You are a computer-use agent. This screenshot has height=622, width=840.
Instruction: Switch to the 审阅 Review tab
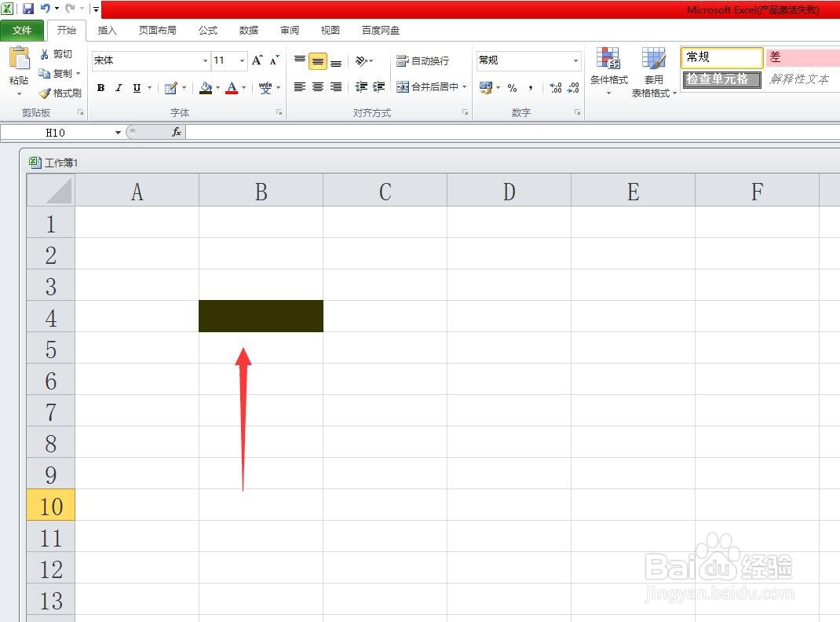290,31
